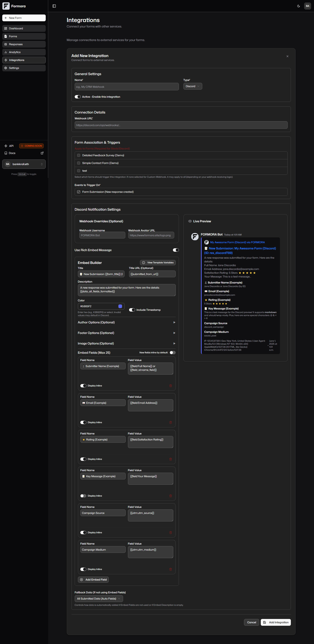This screenshot has height=644, width=314.
Task: Disable the Active integration toggle
Action: pos(78,97)
